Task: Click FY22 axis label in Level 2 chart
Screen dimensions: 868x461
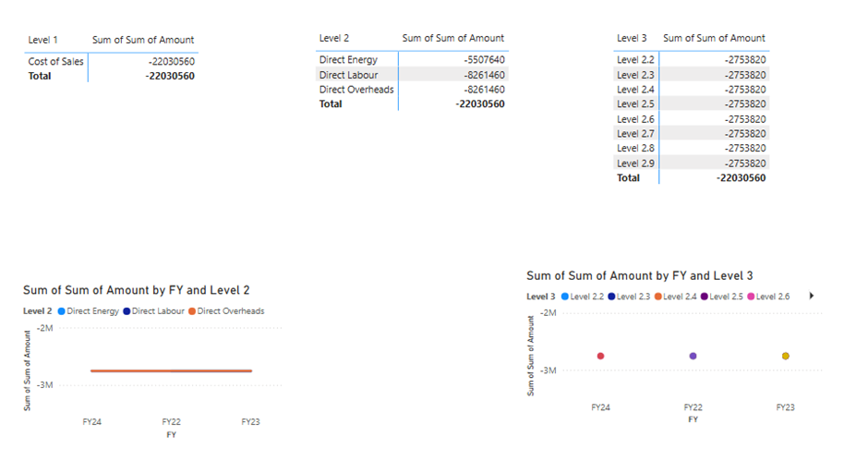Action: [172, 421]
